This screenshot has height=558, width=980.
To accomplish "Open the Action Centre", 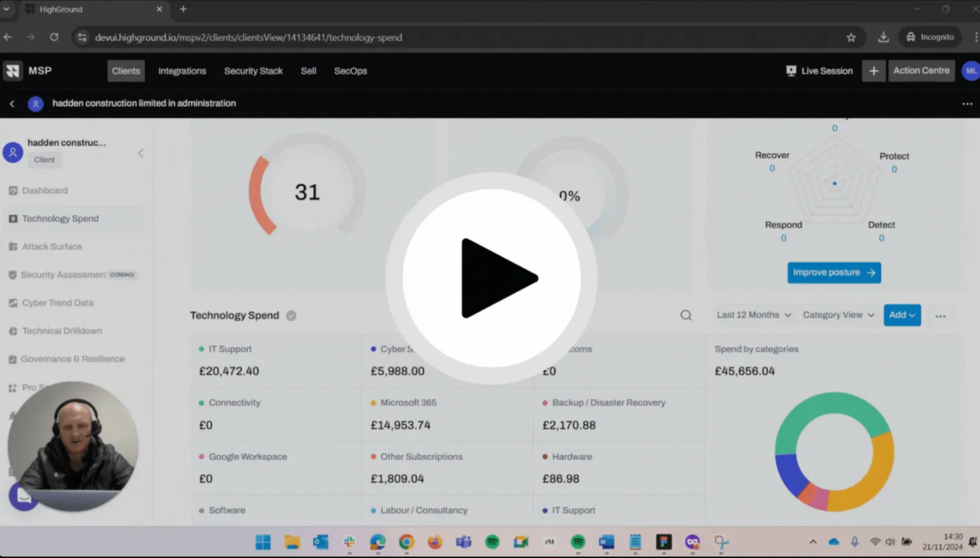I will point(921,71).
